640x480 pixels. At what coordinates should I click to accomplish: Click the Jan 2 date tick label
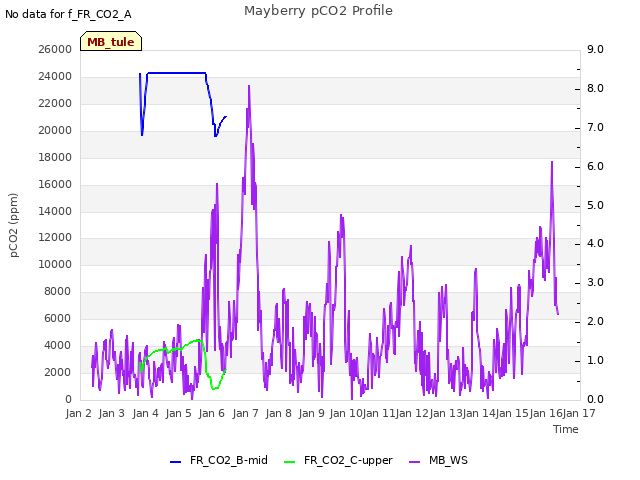click(79, 413)
